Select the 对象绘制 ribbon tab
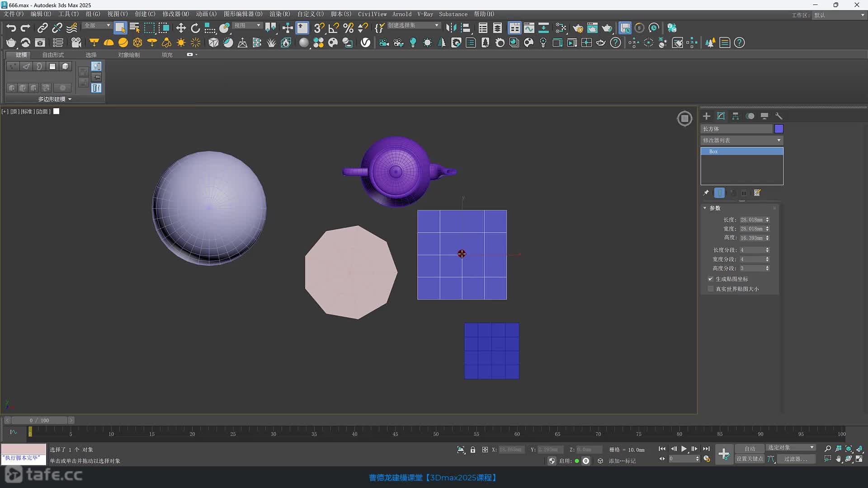This screenshot has width=868, height=488. (129, 55)
